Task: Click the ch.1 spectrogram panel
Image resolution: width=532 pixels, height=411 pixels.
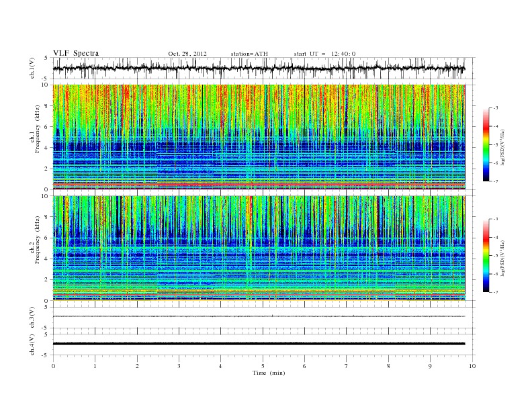Action: coord(259,137)
